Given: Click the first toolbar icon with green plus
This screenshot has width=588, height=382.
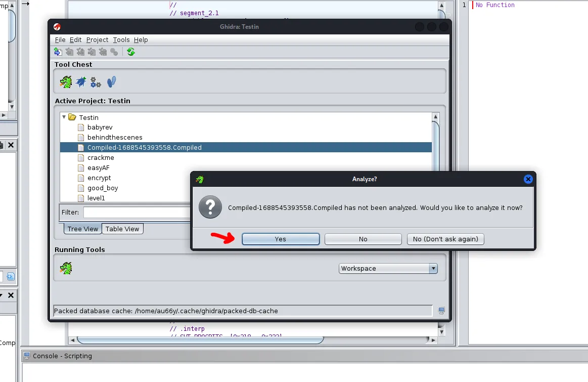Looking at the screenshot, I should (x=58, y=52).
